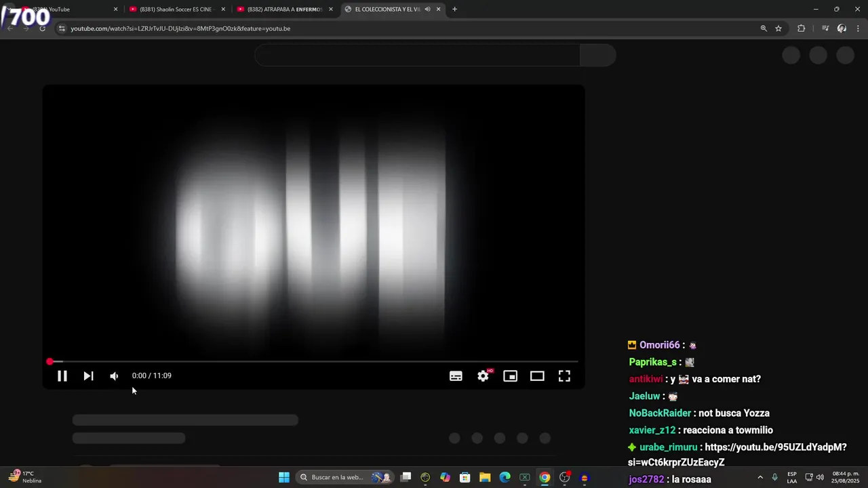868x488 pixels.
Task: Switch to theater mode view
Action: point(537,376)
